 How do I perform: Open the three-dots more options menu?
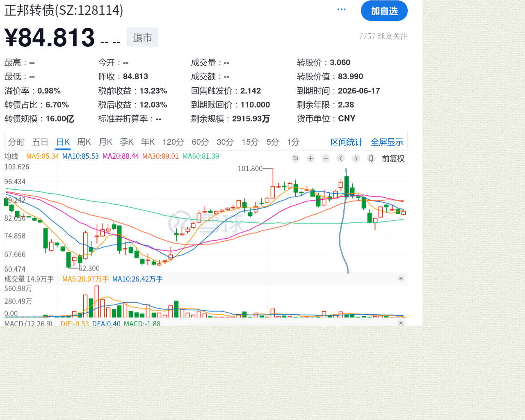[x=341, y=9]
